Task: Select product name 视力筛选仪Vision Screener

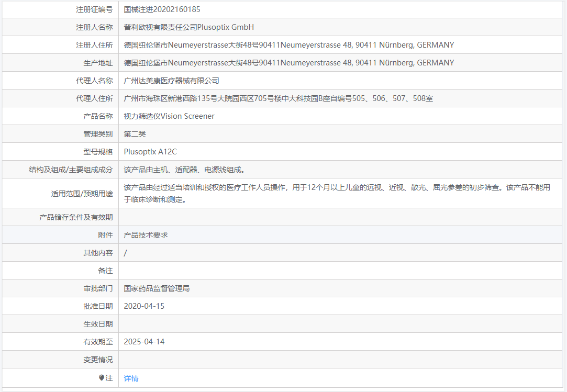Action: point(169,116)
